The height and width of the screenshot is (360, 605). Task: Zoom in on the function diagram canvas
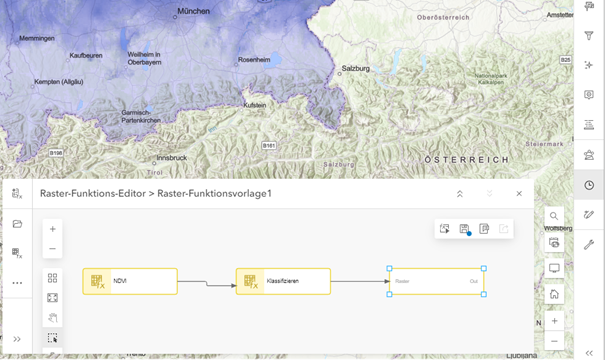(x=52, y=229)
